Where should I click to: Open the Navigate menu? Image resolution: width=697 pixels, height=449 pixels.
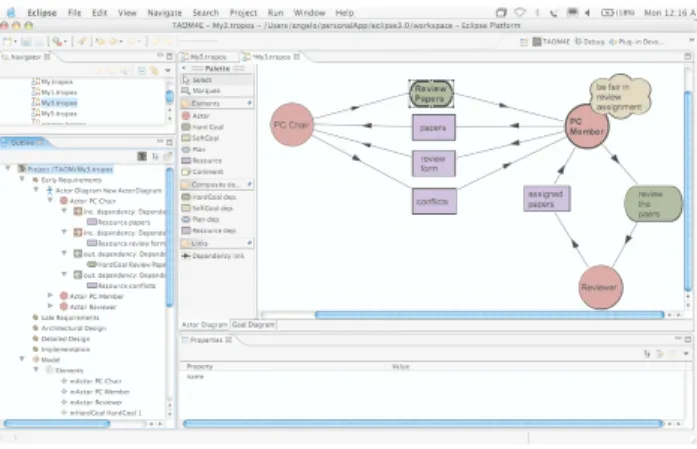point(164,13)
